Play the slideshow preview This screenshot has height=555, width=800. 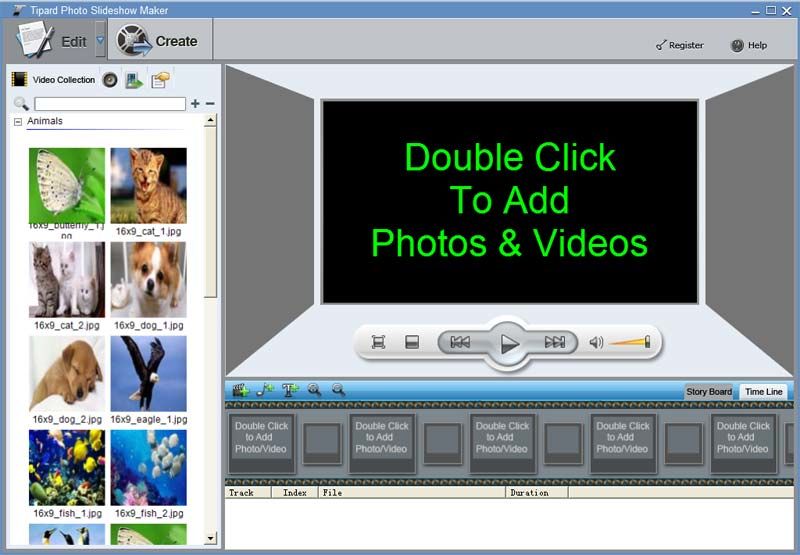[508, 343]
